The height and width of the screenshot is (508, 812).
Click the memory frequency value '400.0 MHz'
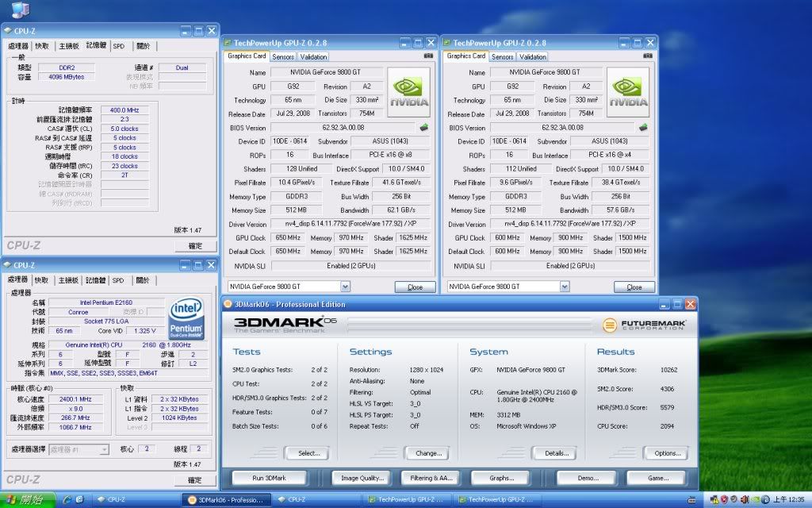pyautogui.click(x=124, y=110)
